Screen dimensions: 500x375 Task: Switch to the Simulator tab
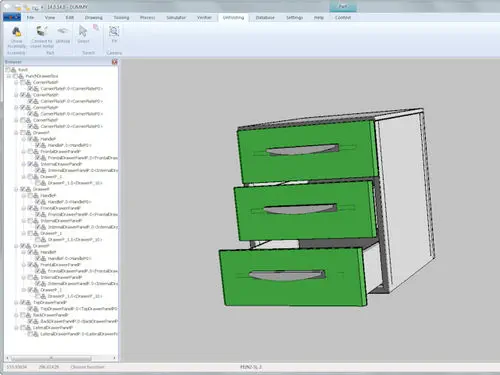(176, 18)
